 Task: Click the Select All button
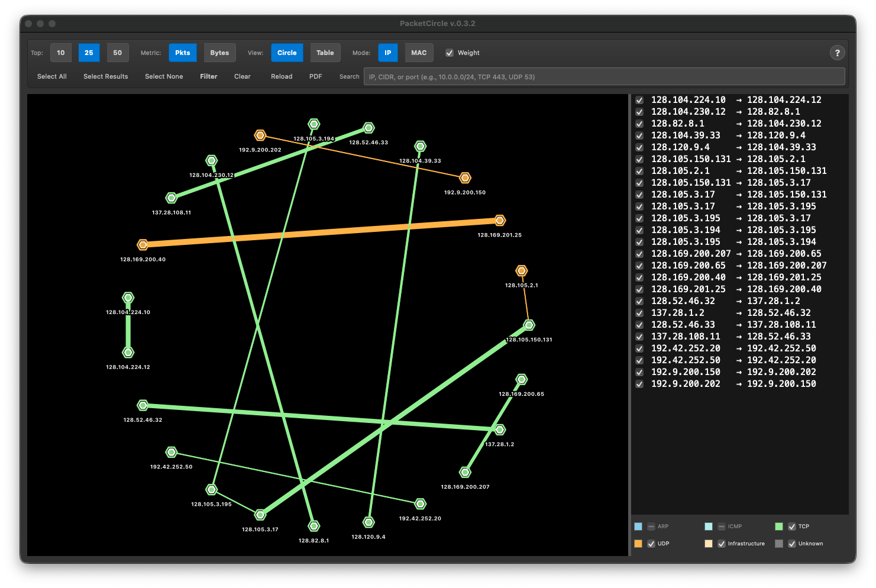(x=52, y=76)
